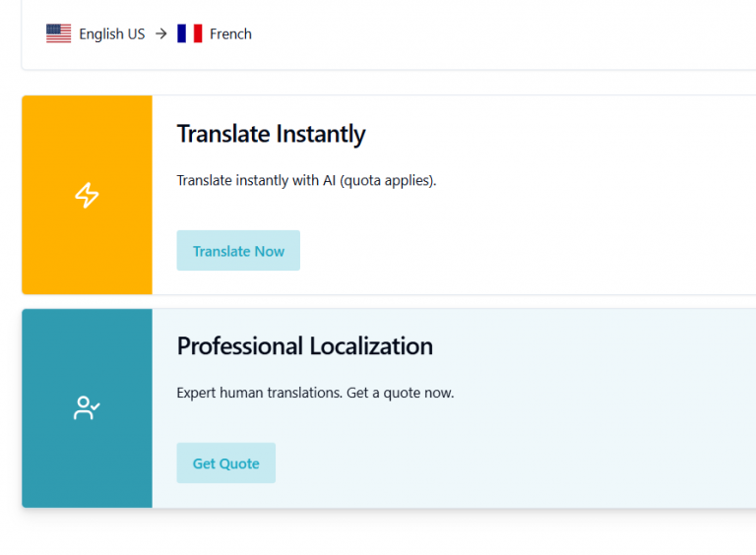Click the arrow between languages
The image size is (756, 555).
[161, 33]
